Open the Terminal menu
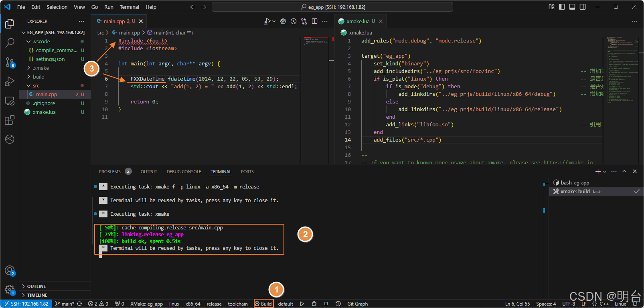The image size is (644, 308). [130, 7]
